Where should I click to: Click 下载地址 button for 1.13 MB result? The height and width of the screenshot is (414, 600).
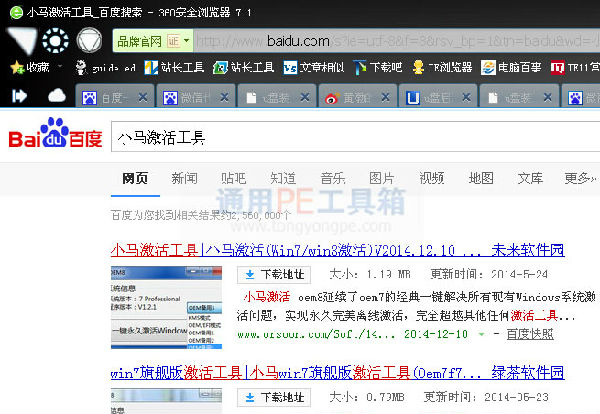[274, 275]
